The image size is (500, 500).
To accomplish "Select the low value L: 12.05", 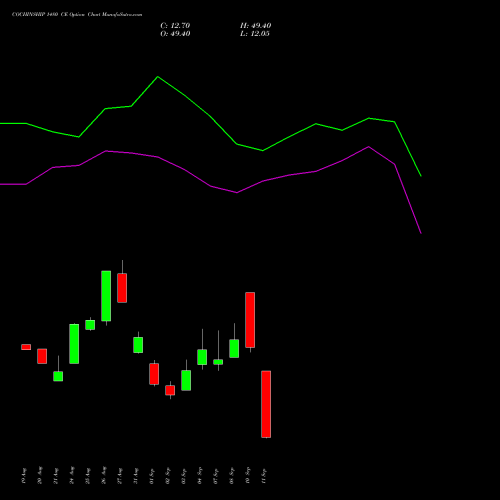I will pyautogui.click(x=255, y=34).
